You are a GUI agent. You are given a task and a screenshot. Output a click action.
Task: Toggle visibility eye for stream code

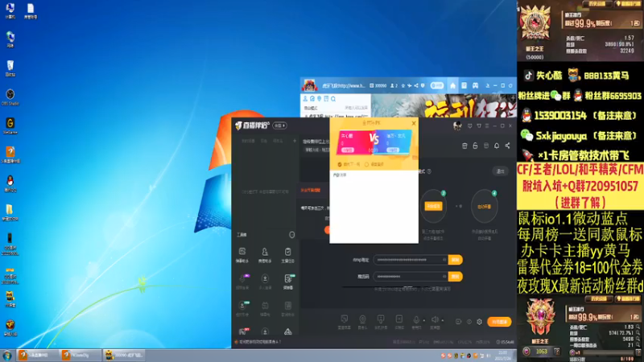point(444,277)
